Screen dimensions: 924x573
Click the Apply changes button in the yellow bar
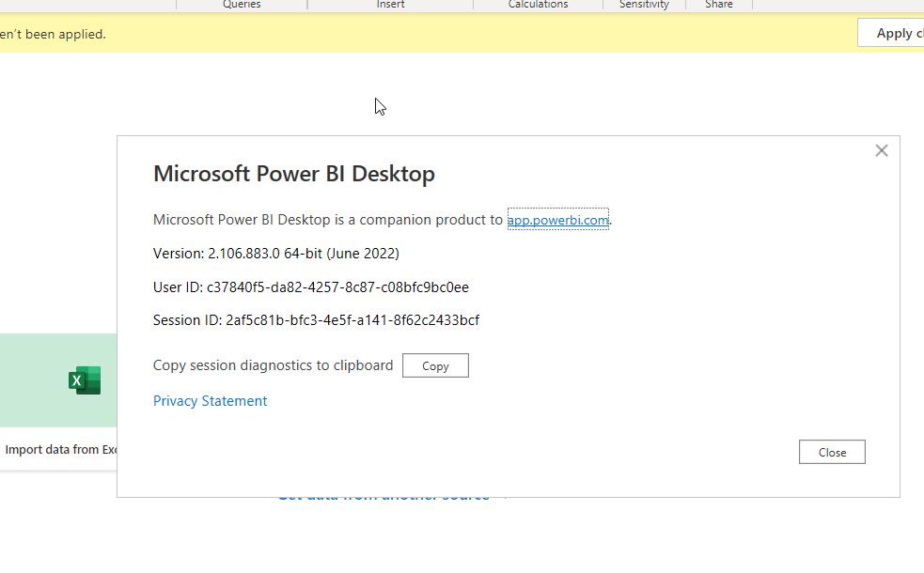pos(891,33)
